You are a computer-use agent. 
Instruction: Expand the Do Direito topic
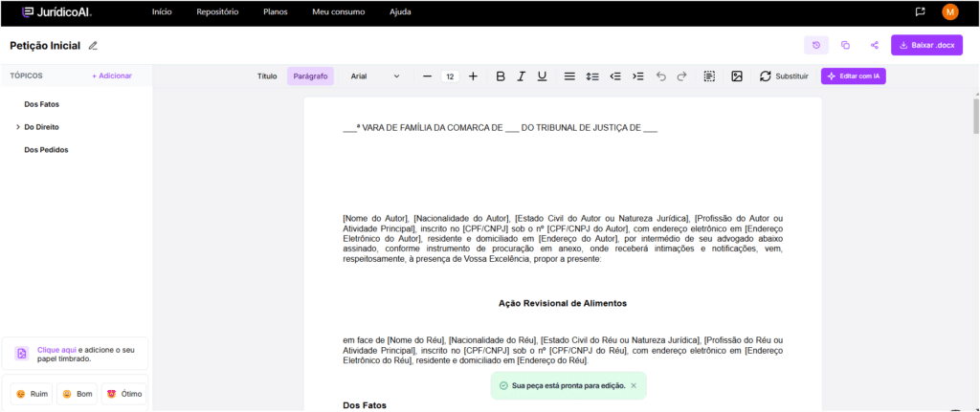tap(18, 126)
